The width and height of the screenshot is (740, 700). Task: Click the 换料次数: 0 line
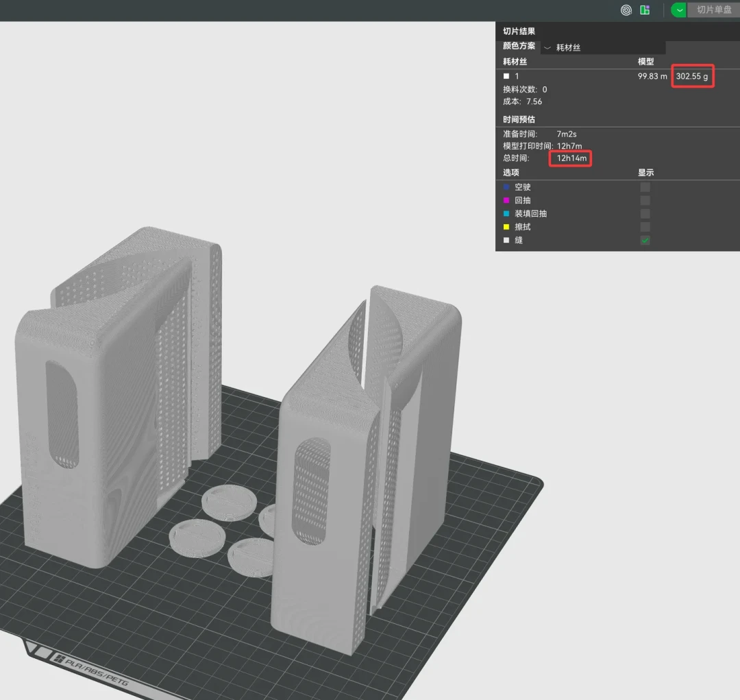tap(525, 89)
